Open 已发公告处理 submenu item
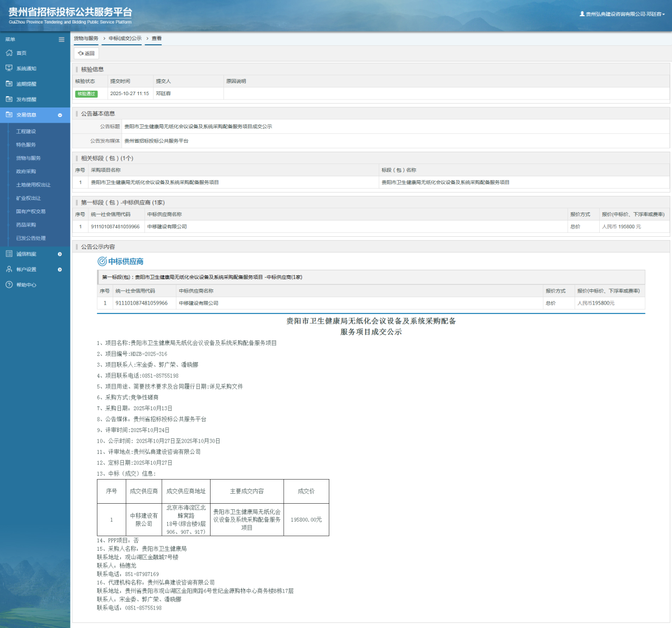 pyautogui.click(x=31, y=238)
